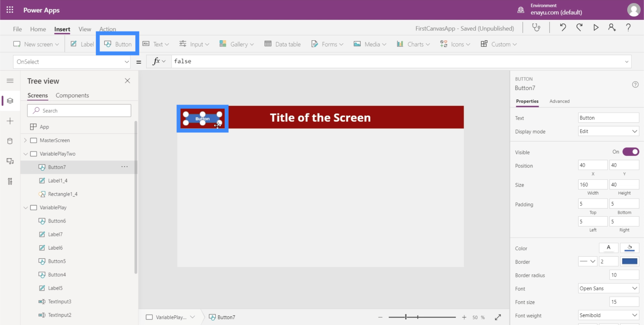
Task: Open Help question mark icon
Action: tap(628, 28)
